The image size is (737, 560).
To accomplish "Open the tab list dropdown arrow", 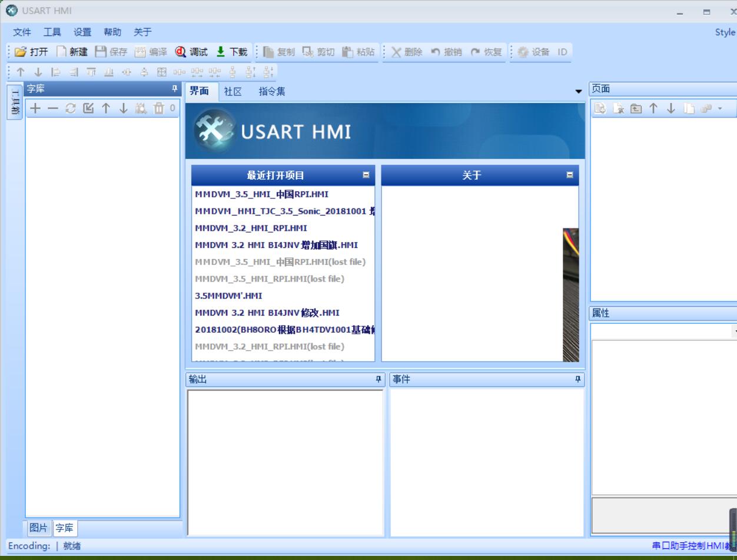I will point(579,92).
